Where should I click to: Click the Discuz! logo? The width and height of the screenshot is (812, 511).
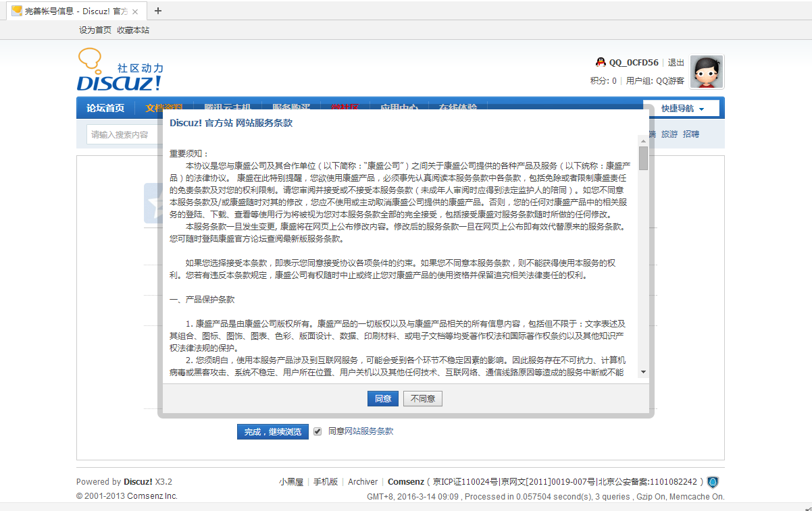(x=120, y=70)
